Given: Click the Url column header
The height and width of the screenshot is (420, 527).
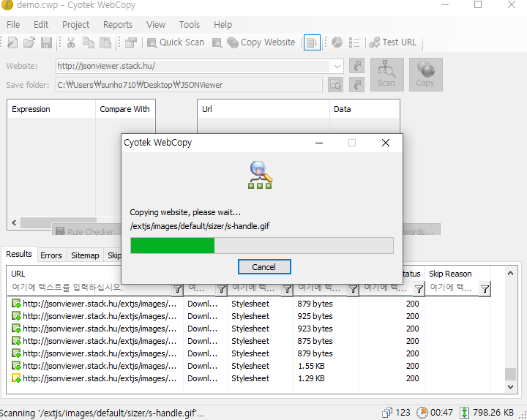Looking at the screenshot, I should [263, 109].
